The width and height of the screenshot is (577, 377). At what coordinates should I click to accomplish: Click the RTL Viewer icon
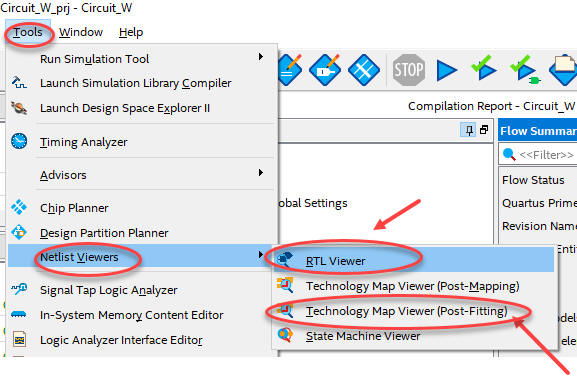click(x=285, y=259)
